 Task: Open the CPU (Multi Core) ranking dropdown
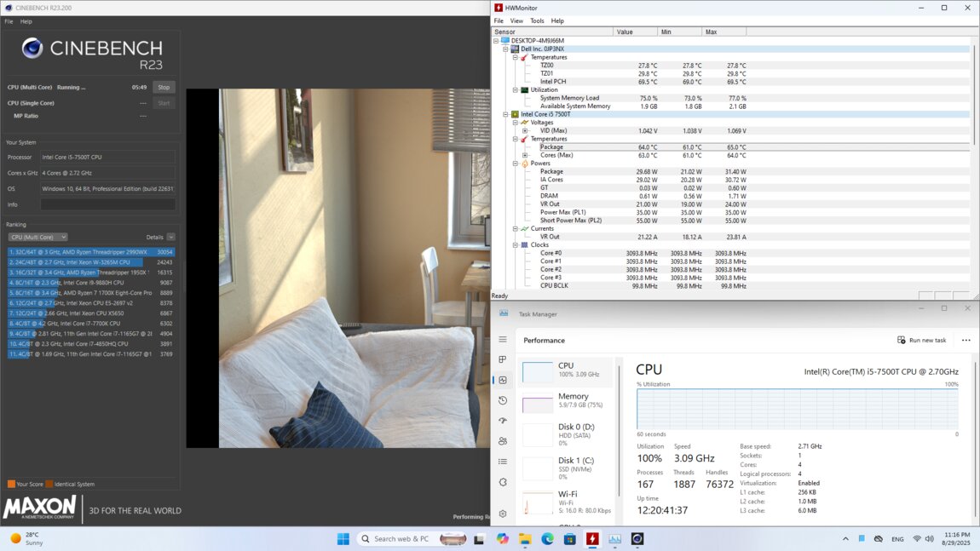tap(37, 237)
